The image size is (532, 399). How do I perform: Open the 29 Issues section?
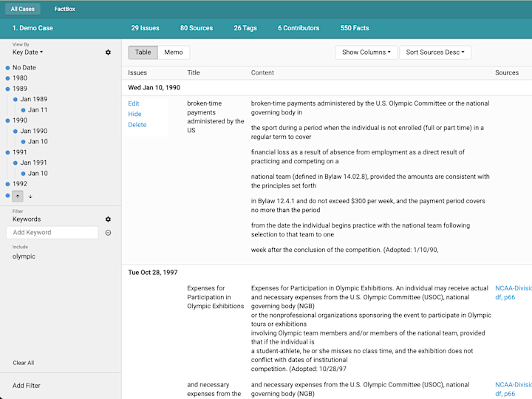(x=146, y=28)
